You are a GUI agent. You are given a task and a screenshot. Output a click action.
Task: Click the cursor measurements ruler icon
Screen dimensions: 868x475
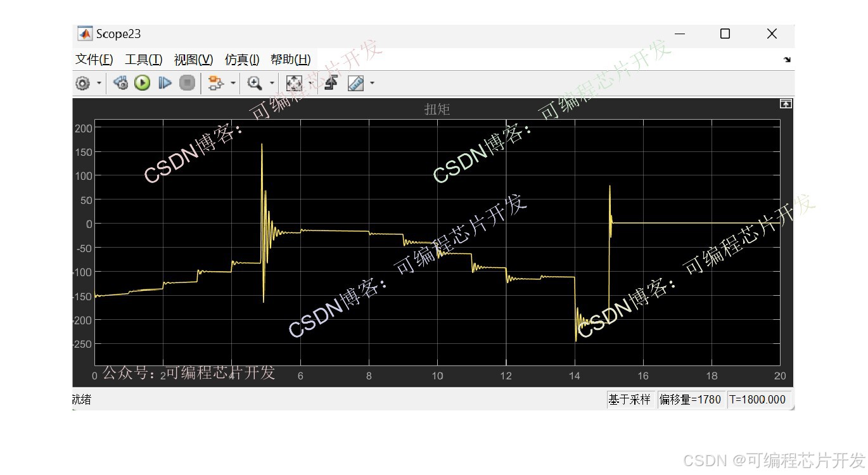coord(355,83)
